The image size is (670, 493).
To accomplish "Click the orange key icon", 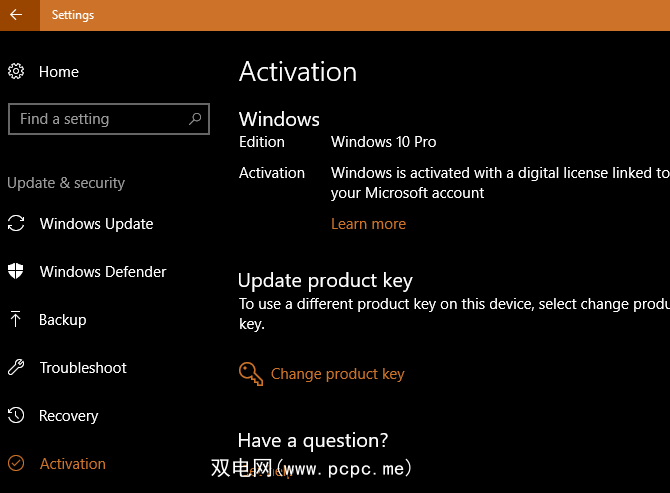I will (251, 374).
